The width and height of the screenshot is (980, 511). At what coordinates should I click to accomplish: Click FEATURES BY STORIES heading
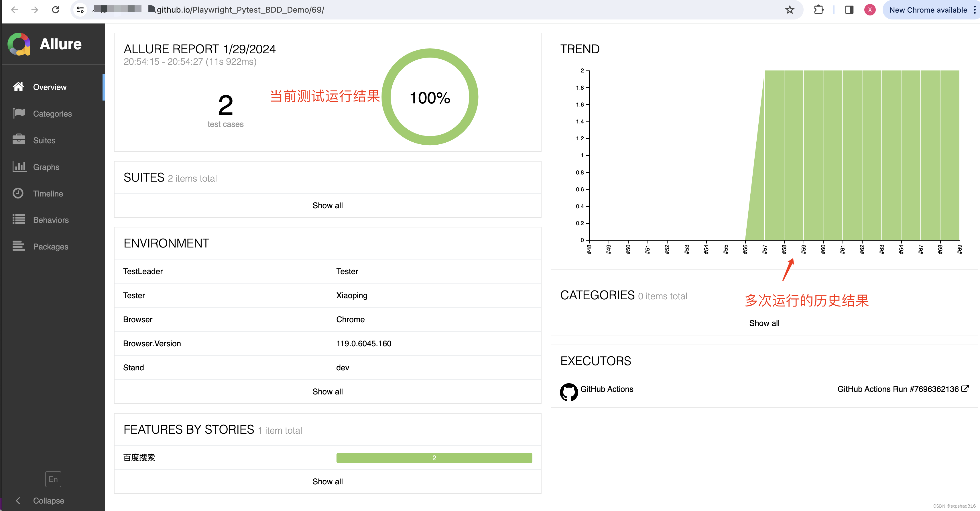point(189,429)
